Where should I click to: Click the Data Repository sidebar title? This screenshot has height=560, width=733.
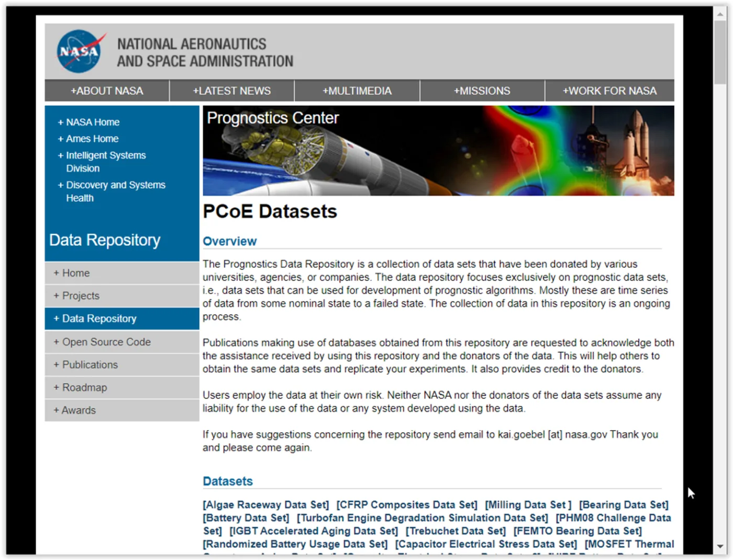(105, 240)
